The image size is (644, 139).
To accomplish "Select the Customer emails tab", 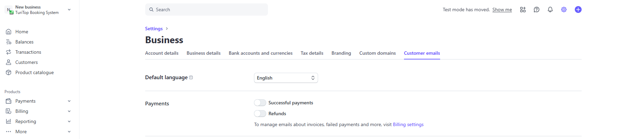I will tap(422, 53).
